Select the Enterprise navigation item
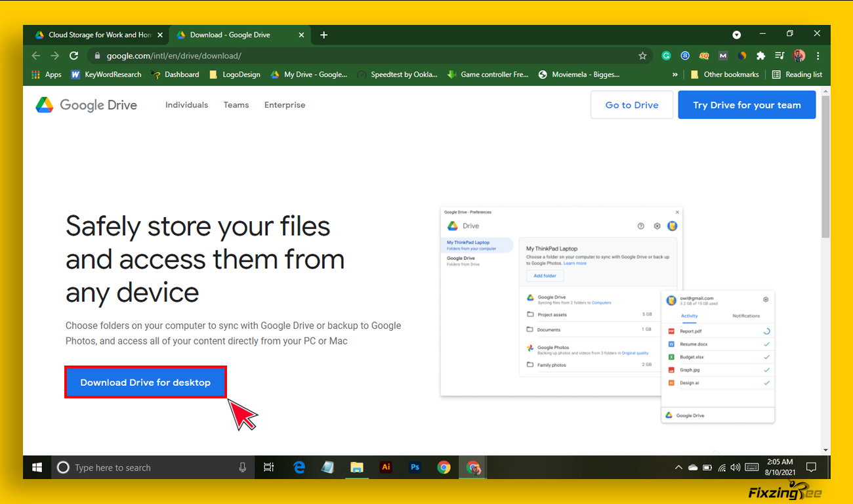The image size is (853, 504). pyautogui.click(x=285, y=105)
